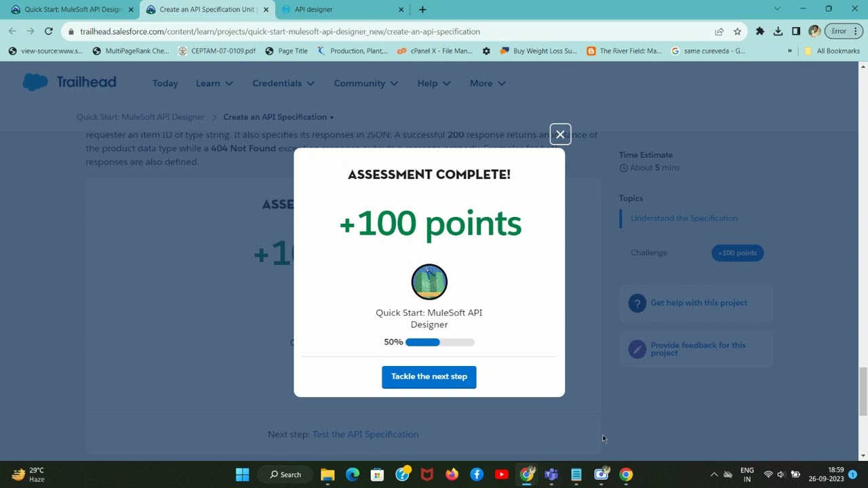Open the Trailhead logo home link
Viewport: 868px width, 488px height.
[69, 82]
